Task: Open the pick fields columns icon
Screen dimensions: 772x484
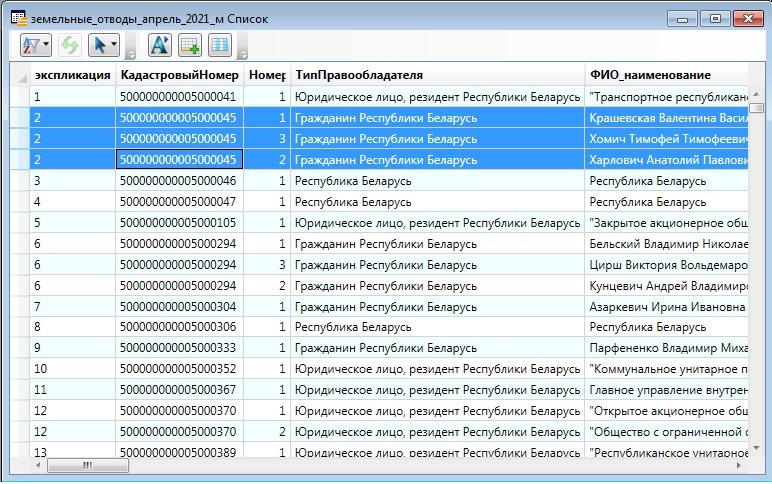Action: pyautogui.click(x=219, y=45)
